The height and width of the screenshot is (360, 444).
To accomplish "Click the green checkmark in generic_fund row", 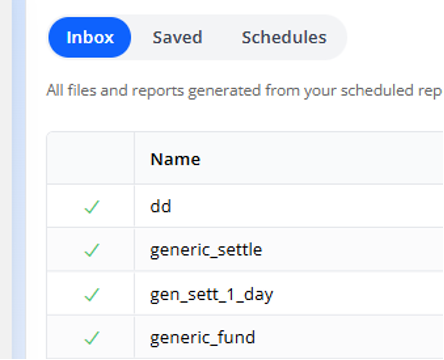I will click(92, 338).
